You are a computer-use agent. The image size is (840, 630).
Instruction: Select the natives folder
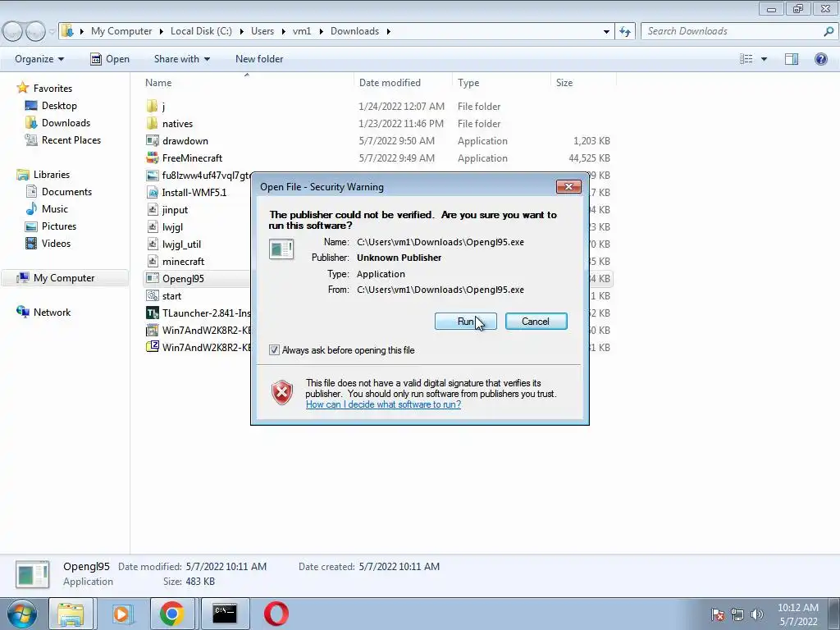point(177,124)
